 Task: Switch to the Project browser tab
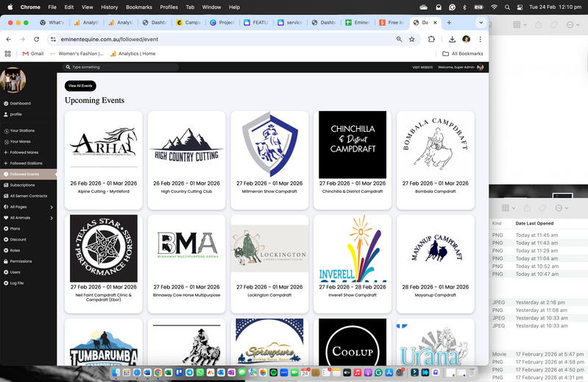(x=223, y=23)
